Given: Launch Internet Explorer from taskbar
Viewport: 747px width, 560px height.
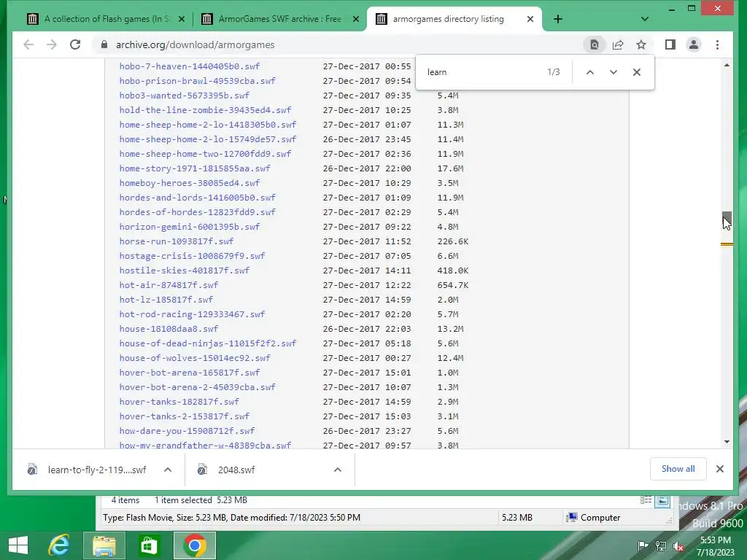Looking at the screenshot, I should pyautogui.click(x=59, y=545).
